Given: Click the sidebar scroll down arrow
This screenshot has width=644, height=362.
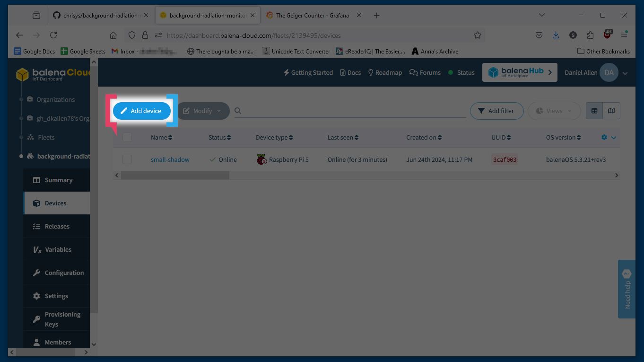Looking at the screenshot, I should 93,344.
